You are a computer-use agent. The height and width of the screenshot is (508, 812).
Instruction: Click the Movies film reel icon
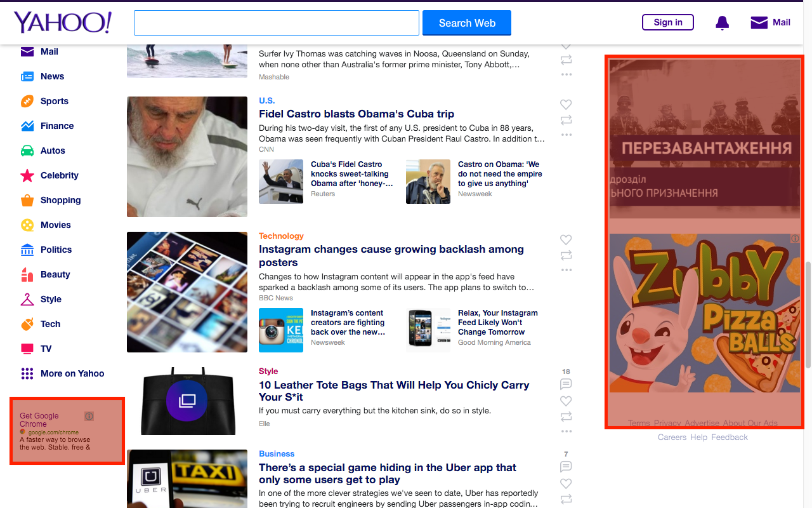(x=27, y=225)
